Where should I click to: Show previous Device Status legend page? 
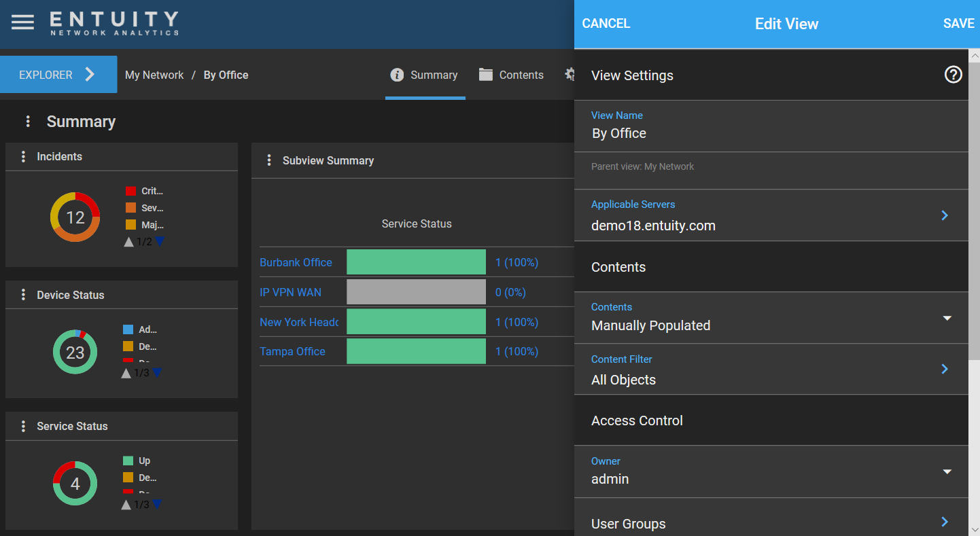click(126, 373)
